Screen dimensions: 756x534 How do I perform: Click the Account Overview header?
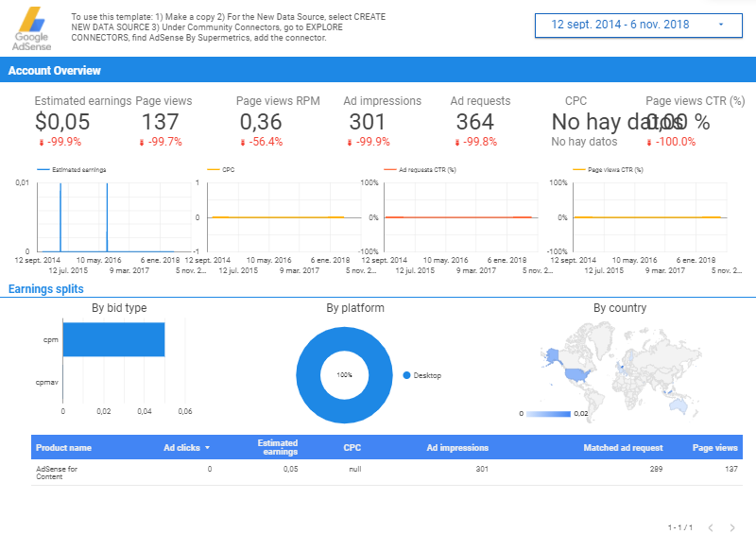(x=55, y=71)
